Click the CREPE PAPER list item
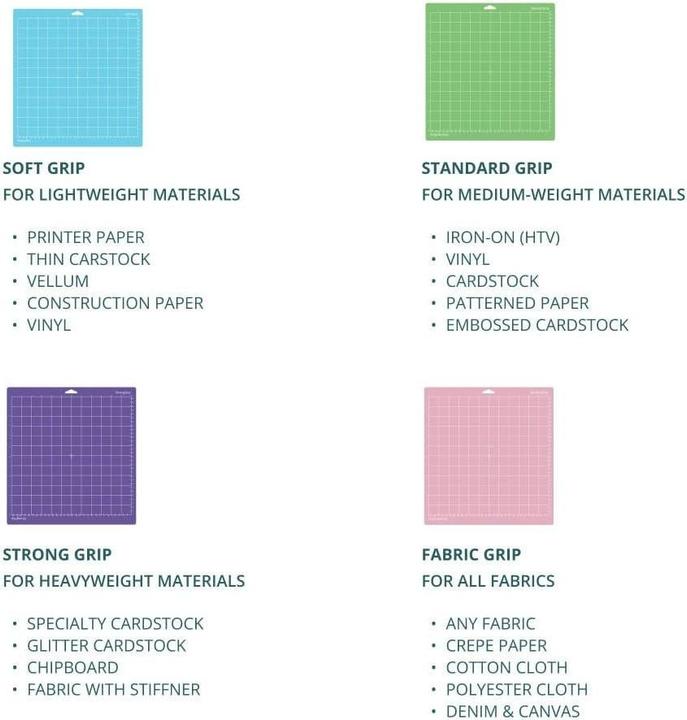The height and width of the screenshot is (720, 687). (496, 646)
